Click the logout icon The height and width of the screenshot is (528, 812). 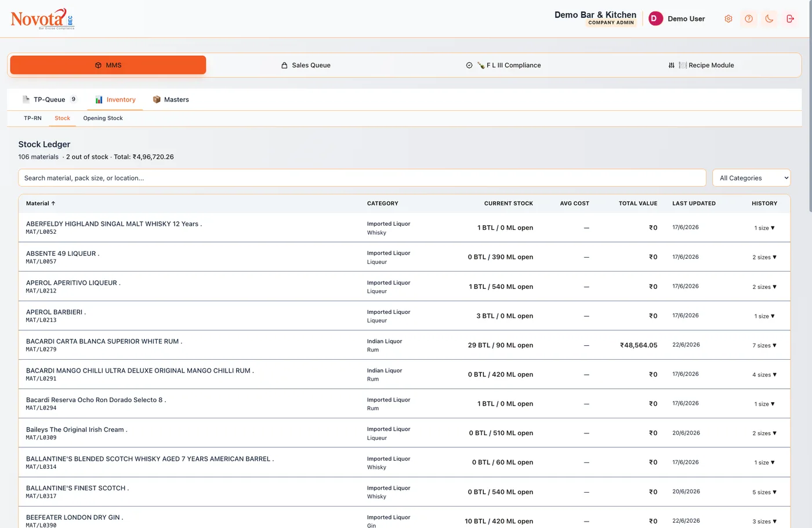click(790, 19)
